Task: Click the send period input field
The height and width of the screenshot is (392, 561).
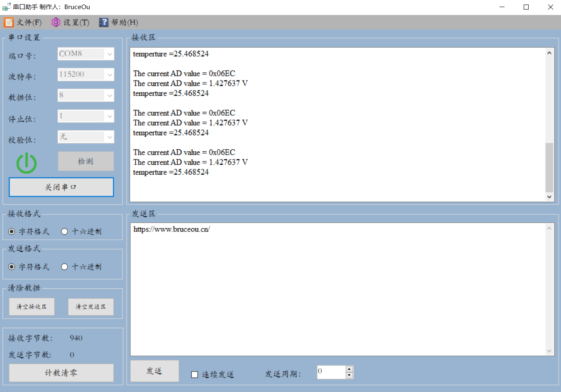Action: coord(331,372)
